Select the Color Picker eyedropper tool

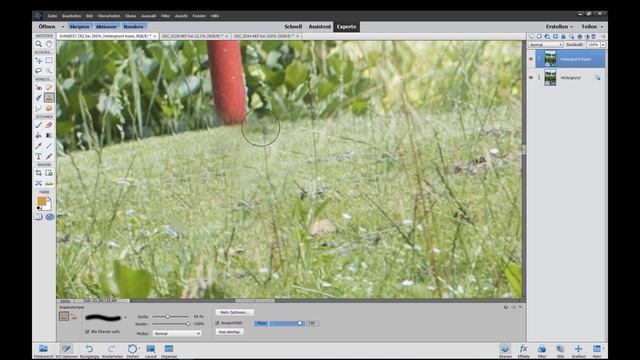click(x=38, y=146)
